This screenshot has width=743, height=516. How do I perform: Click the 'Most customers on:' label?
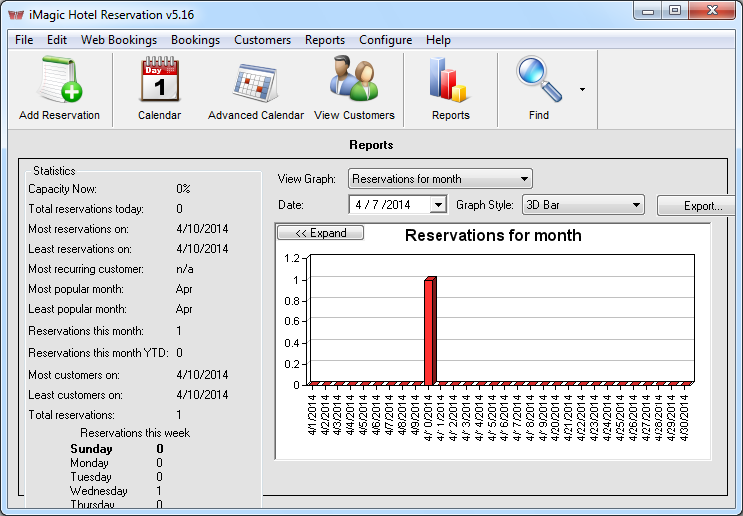click(74, 375)
